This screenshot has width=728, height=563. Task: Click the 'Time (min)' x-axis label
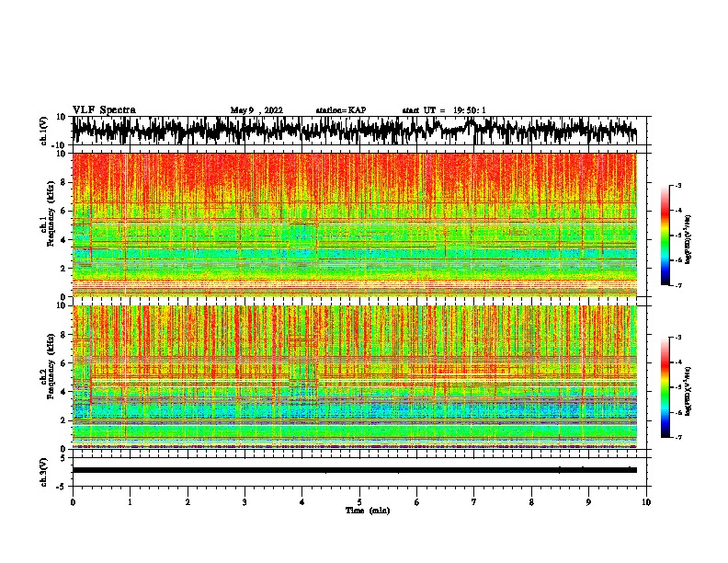click(x=368, y=511)
